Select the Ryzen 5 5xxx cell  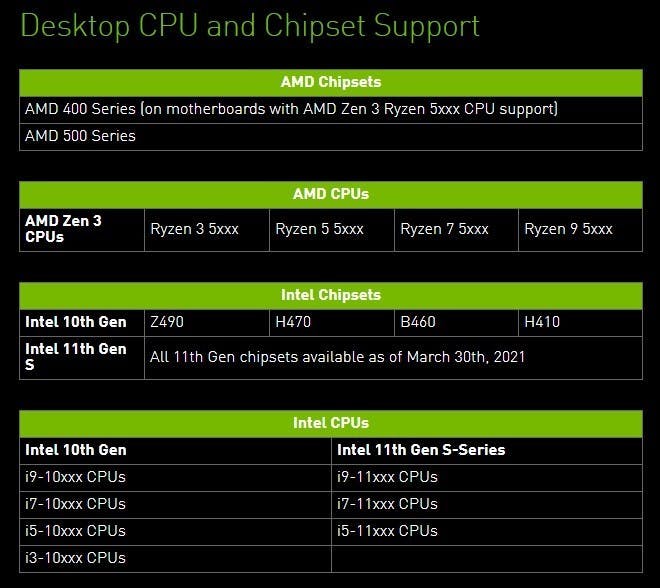tap(332, 230)
